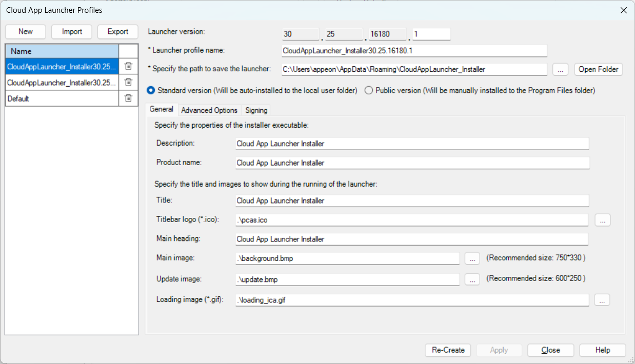This screenshot has height=364, width=635.
Task: Click the Import button
Action: click(x=72, y=32)
